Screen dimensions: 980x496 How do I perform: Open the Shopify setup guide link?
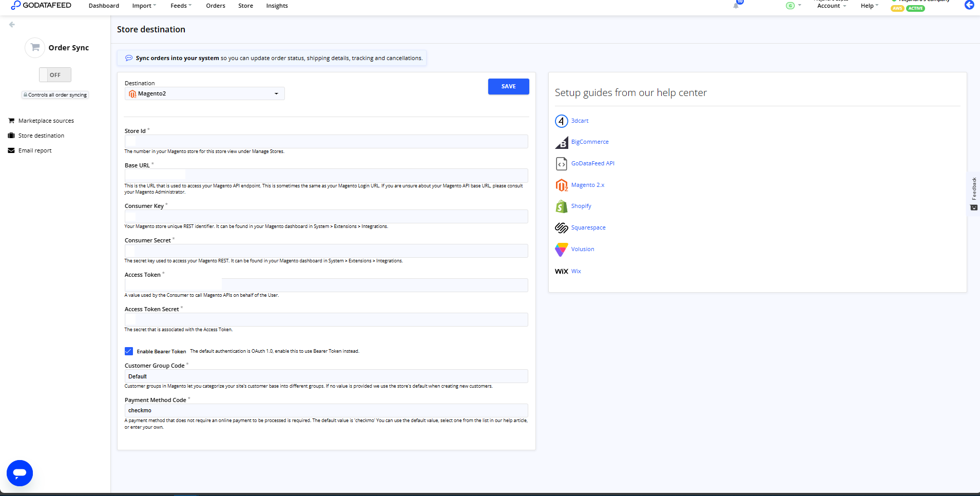click(x=581, y=206)
